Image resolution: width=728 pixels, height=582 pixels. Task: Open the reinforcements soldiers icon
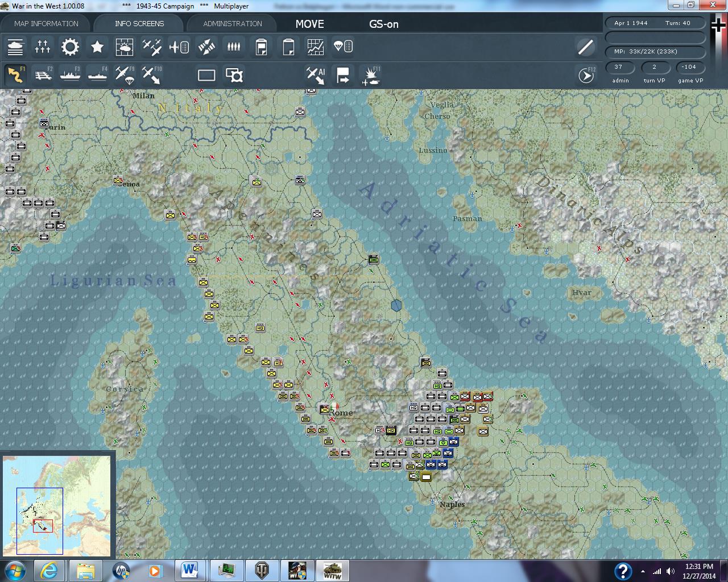[x=234, y=47]
